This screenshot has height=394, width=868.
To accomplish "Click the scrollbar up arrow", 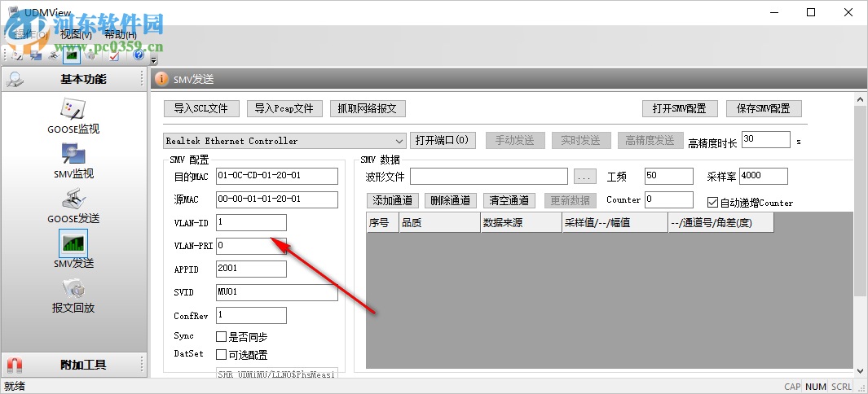I will click(x=861, y=99).
